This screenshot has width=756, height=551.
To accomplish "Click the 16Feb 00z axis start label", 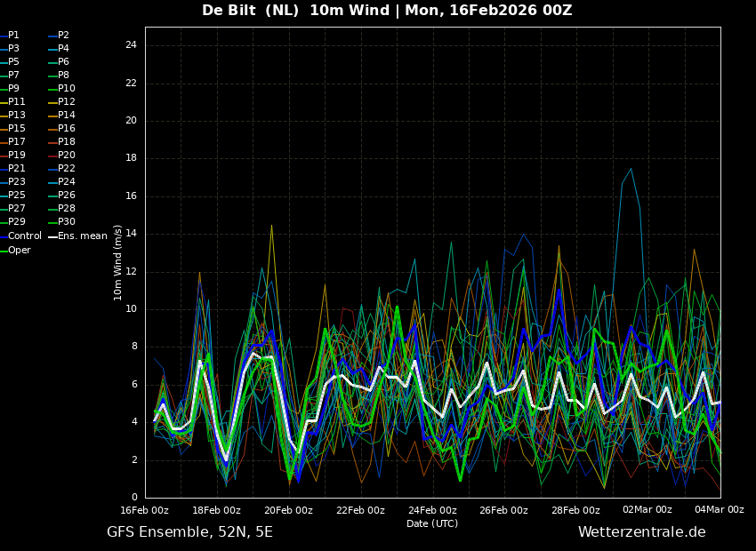I will pyautogui.click(x=145, y=510).
